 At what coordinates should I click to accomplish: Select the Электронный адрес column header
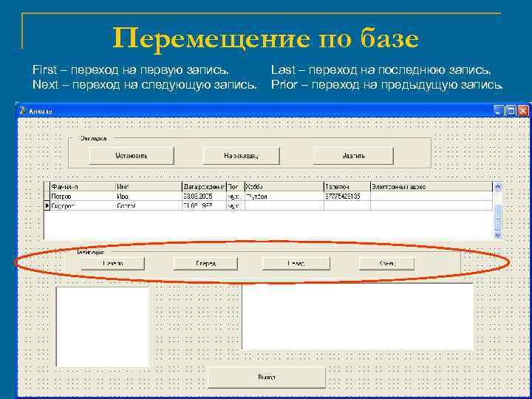pyautogui.click(x=432, y=187)
